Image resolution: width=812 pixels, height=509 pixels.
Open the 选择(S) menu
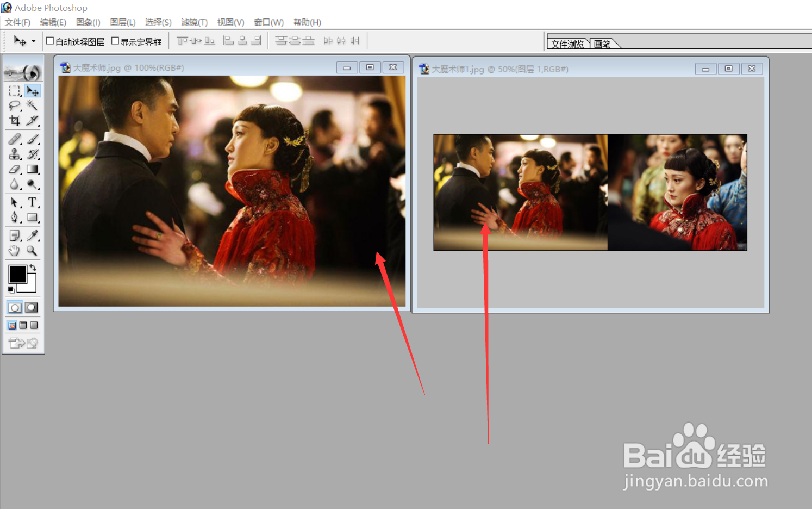click(158, 22)
